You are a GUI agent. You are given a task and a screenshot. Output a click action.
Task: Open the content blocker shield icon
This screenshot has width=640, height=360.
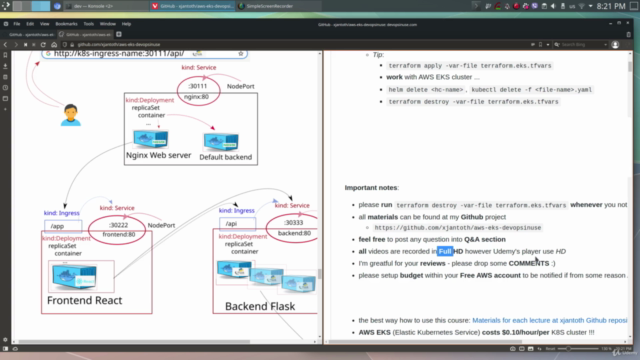click(64, 44)
